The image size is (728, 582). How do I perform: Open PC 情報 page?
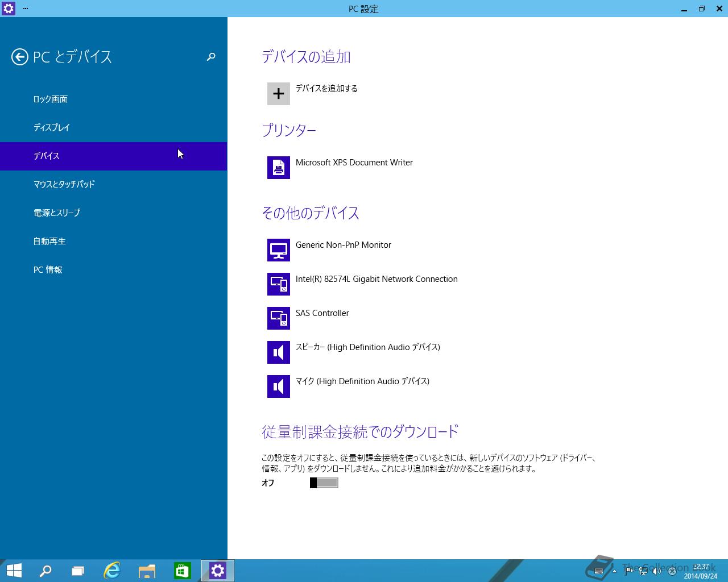[113, 270]
